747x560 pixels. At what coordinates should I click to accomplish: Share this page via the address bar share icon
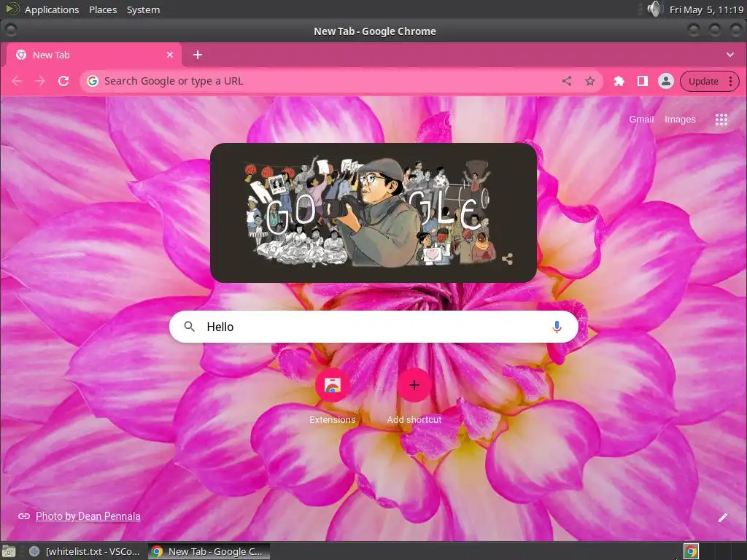point(566,81)
